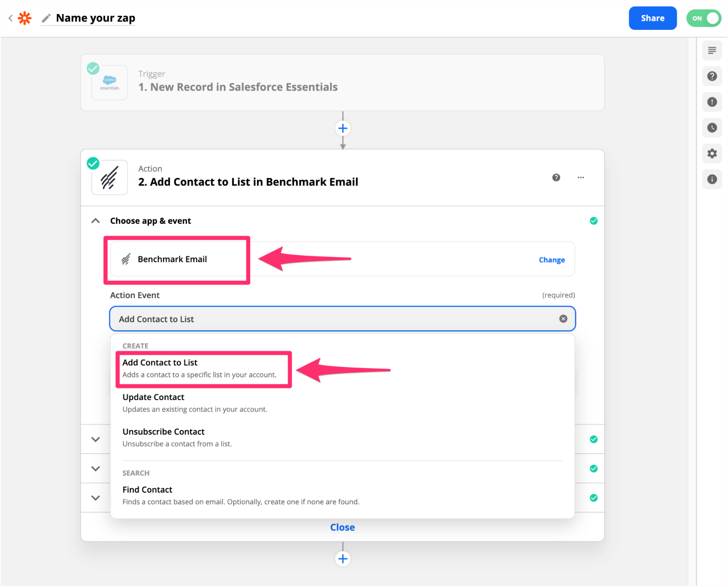Clear the Action Event field selection
This screenshot has height=587, width=728.
[x=563, y=319]
